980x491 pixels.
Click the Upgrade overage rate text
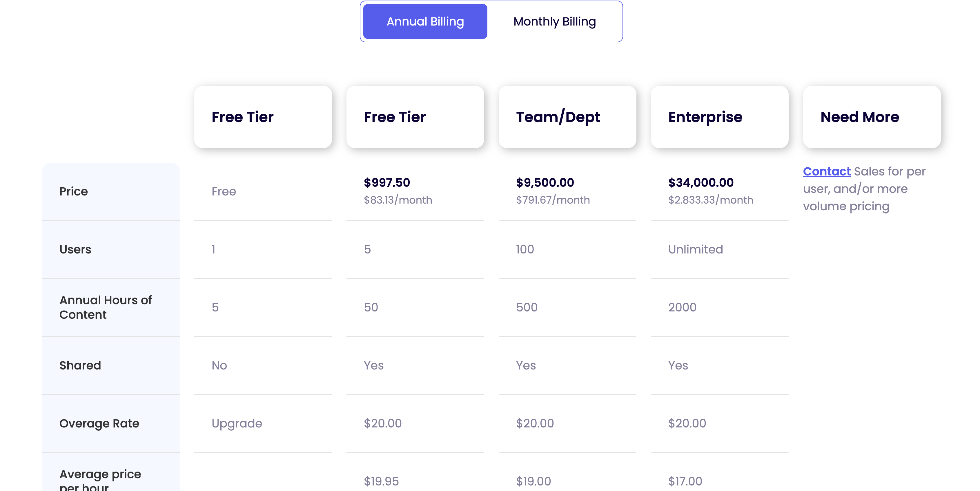click(237, 423)
